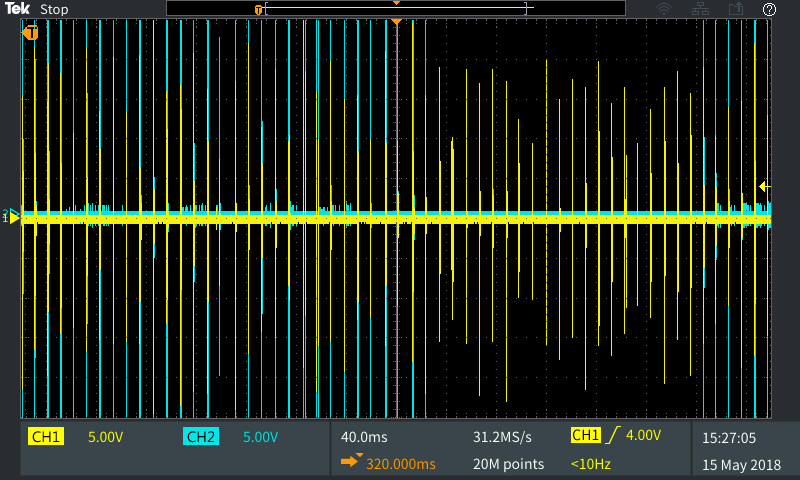Click the Stop acquisition status
The image size is (800, 480).
[x=54, y=10]
